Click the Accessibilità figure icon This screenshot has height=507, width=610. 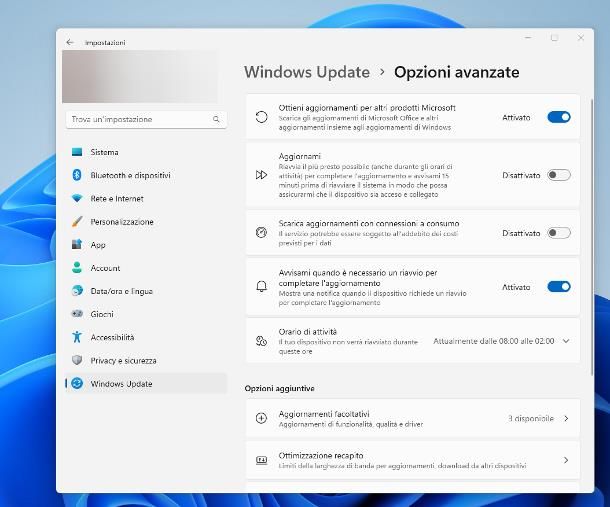point(77,337)
